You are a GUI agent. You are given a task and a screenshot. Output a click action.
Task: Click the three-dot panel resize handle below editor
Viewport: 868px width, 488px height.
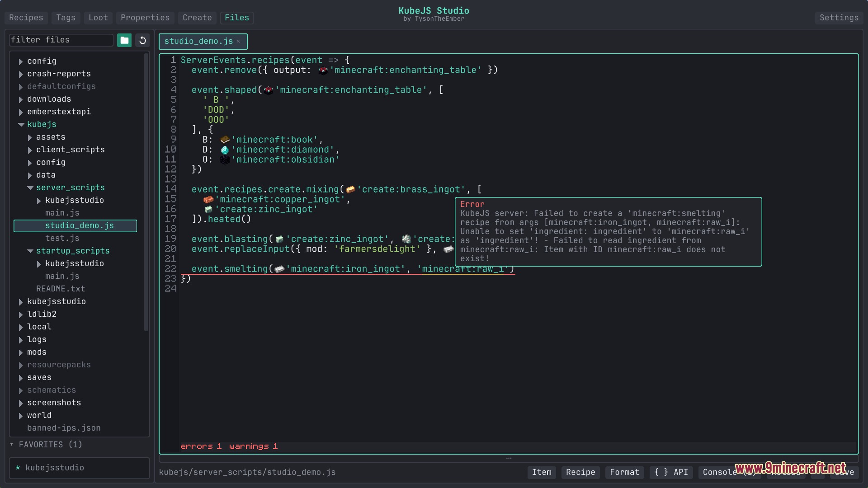509,458
